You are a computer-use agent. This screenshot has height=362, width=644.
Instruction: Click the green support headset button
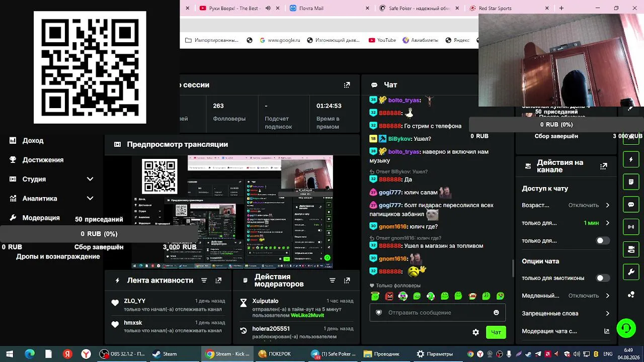pyautogui.click(x=626, y=328)
